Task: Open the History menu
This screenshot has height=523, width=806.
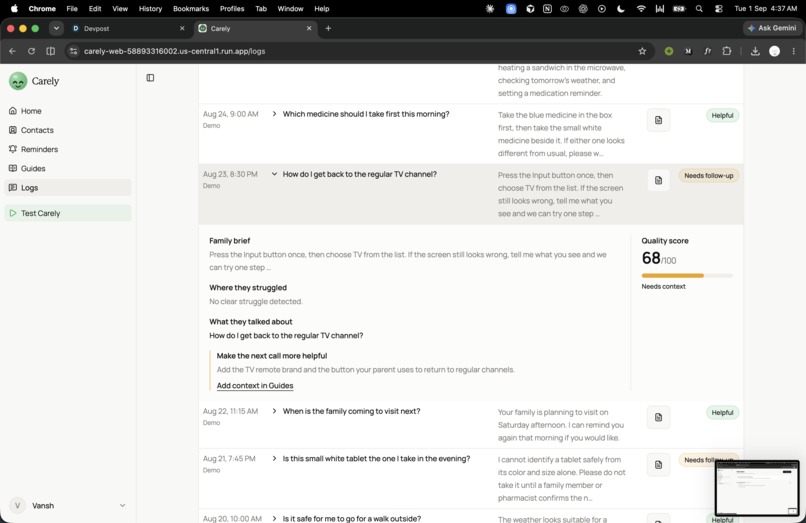Action: point(150,9)
